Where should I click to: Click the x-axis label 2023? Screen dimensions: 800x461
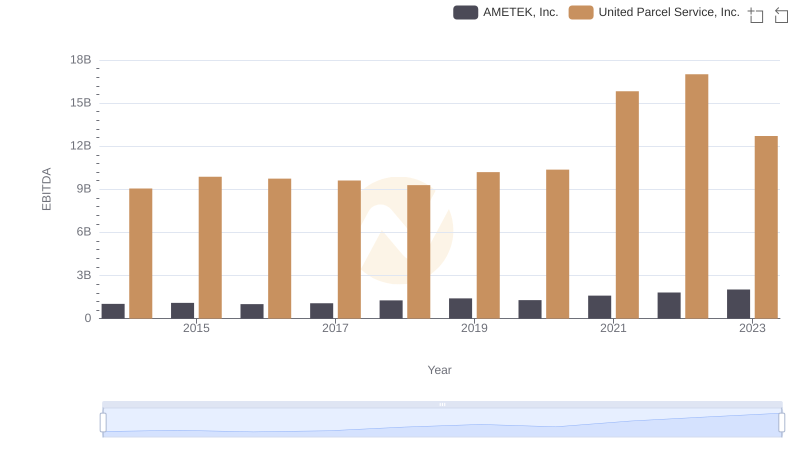[x=752, y=328]
